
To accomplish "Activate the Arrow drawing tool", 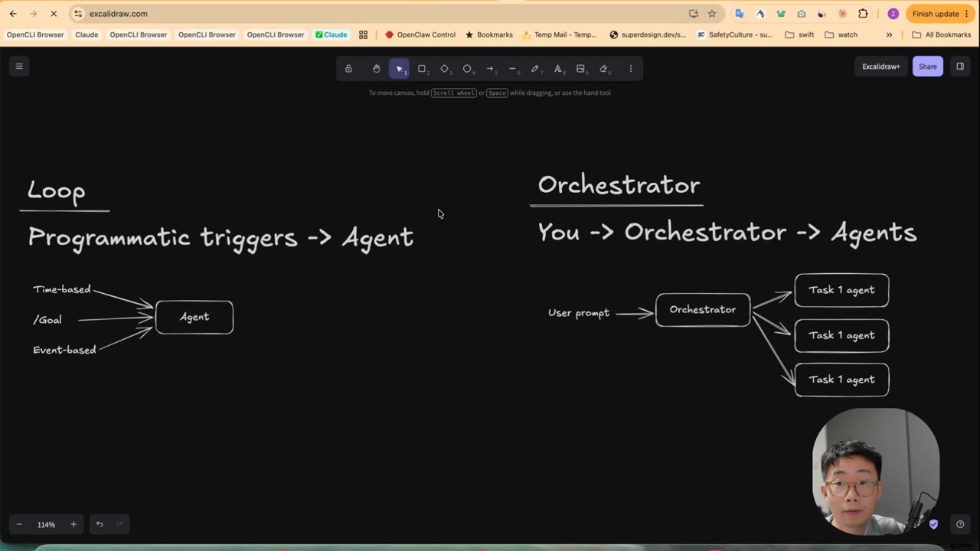I will pyautogui.click(x=490, y=69).
